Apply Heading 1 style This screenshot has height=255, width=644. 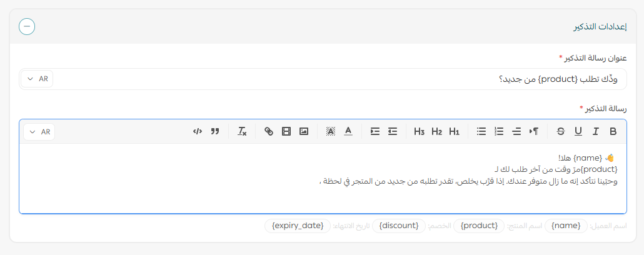pyautogui.click(x=455, y=131)
